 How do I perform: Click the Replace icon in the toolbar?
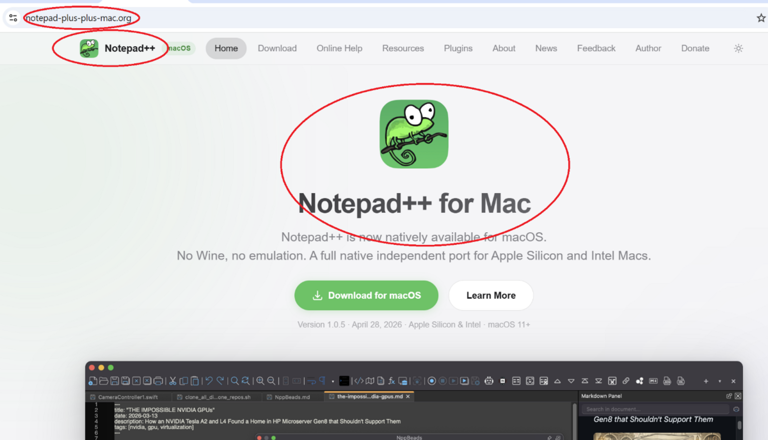click(x=245, y=381)
